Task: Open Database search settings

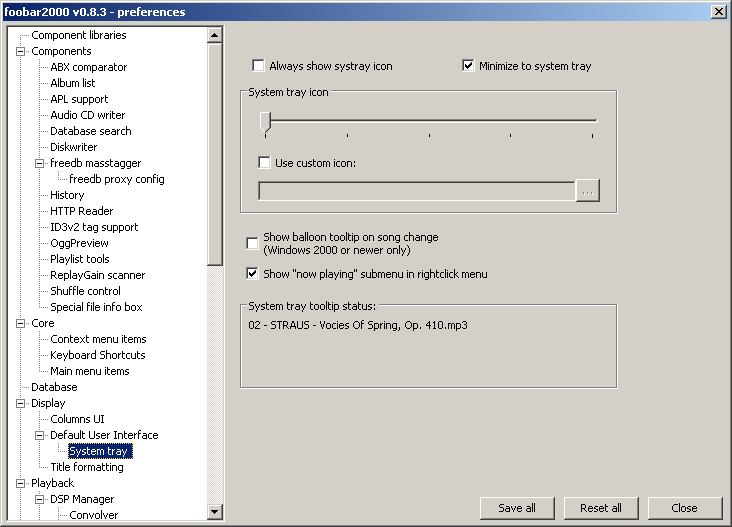Action: (x=91, y=131)
